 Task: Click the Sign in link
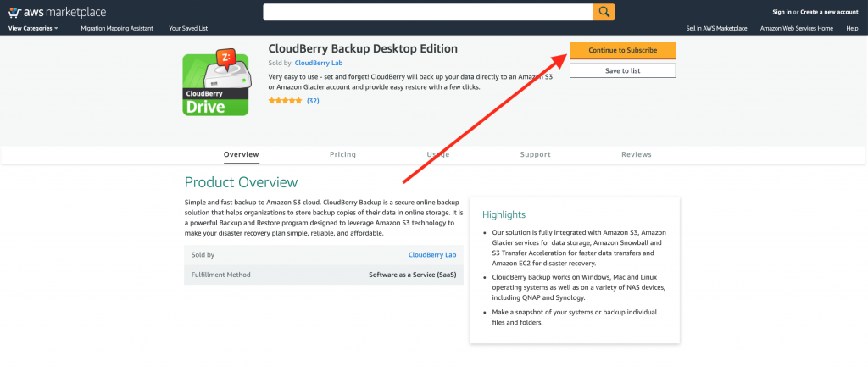click(782, 12)
